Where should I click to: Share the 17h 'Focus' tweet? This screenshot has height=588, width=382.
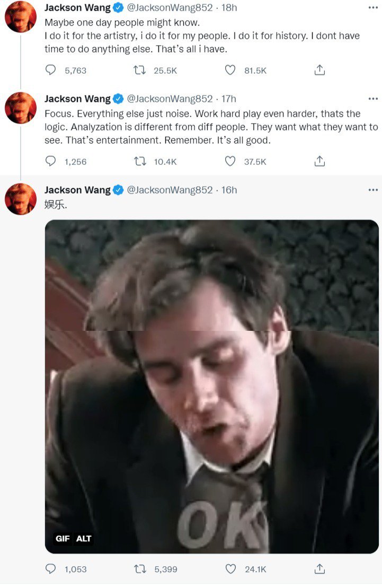point(319,161)
